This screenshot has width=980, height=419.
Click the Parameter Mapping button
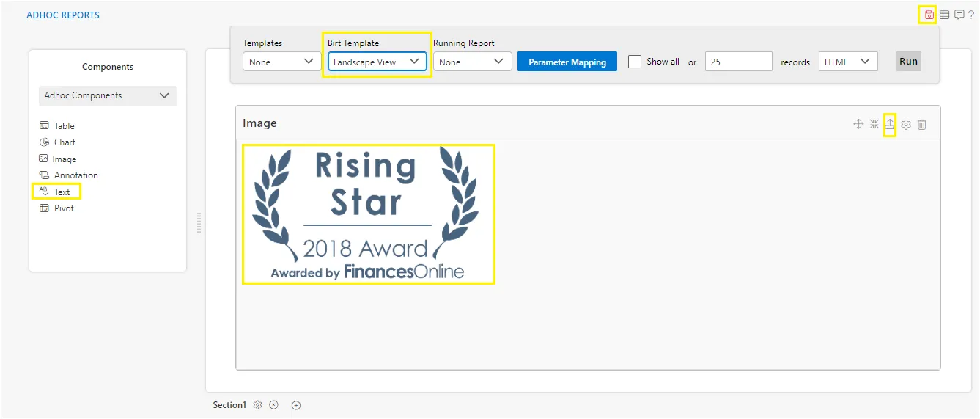coord(567,62)
